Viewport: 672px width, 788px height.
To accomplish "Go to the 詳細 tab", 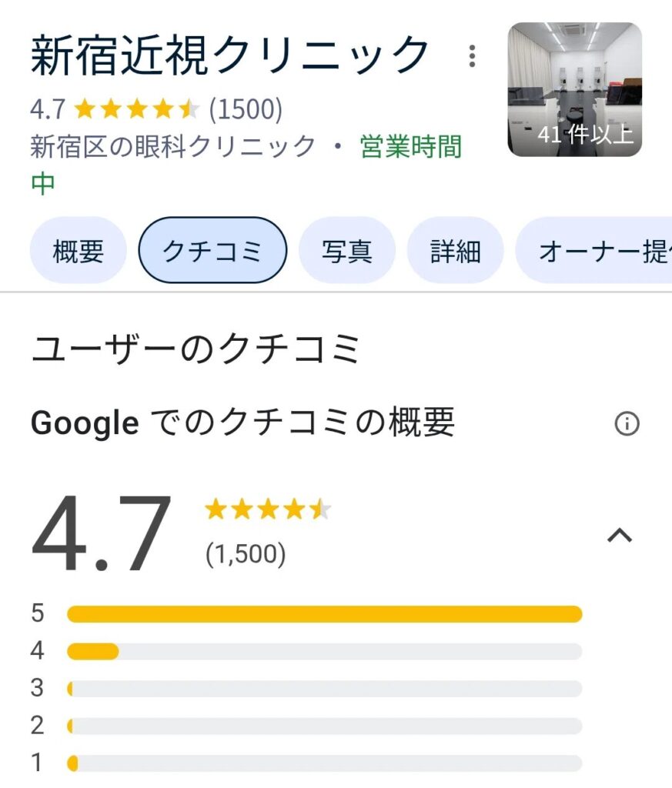I will tap(455, 251).
